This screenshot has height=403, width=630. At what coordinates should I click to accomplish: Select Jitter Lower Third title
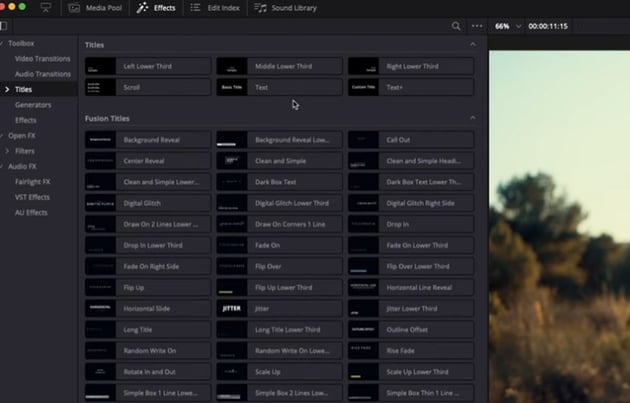(411, 309)
